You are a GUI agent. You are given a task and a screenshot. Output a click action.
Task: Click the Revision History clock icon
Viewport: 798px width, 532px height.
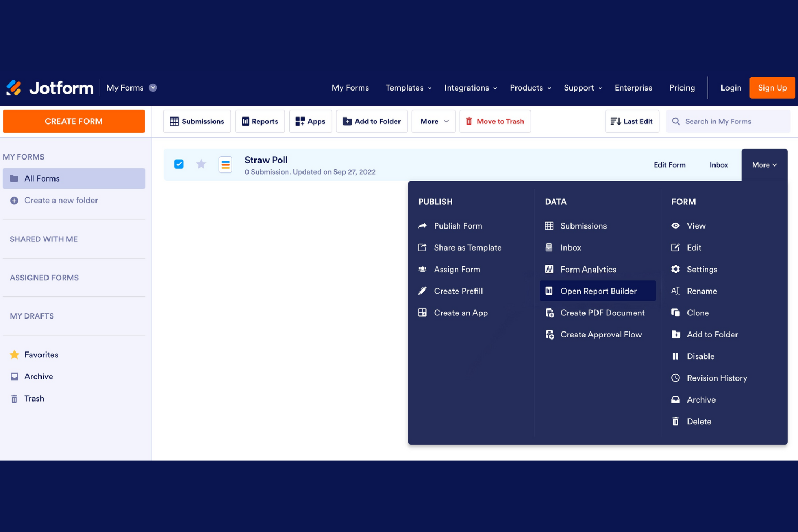pos(676,378)
